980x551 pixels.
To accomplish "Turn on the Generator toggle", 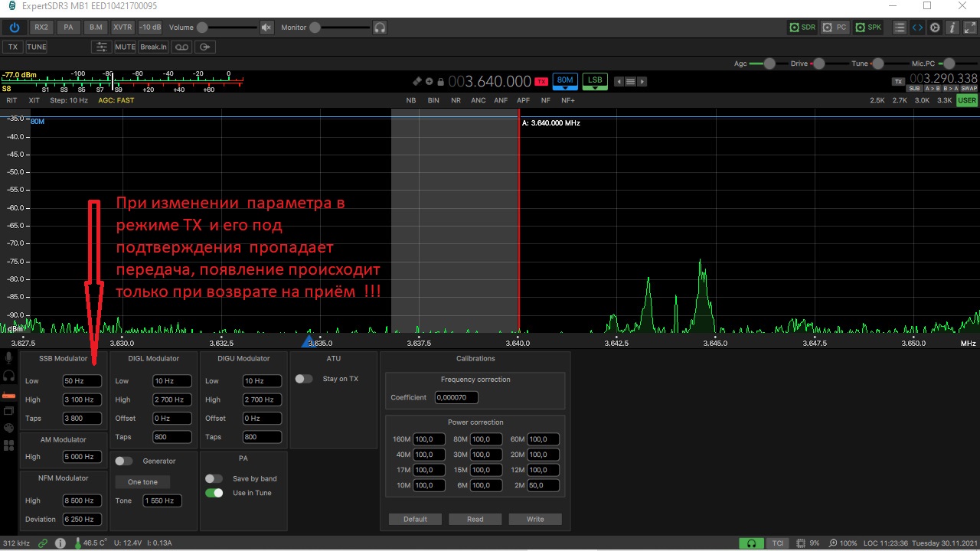I will click(x=123, y=461).
